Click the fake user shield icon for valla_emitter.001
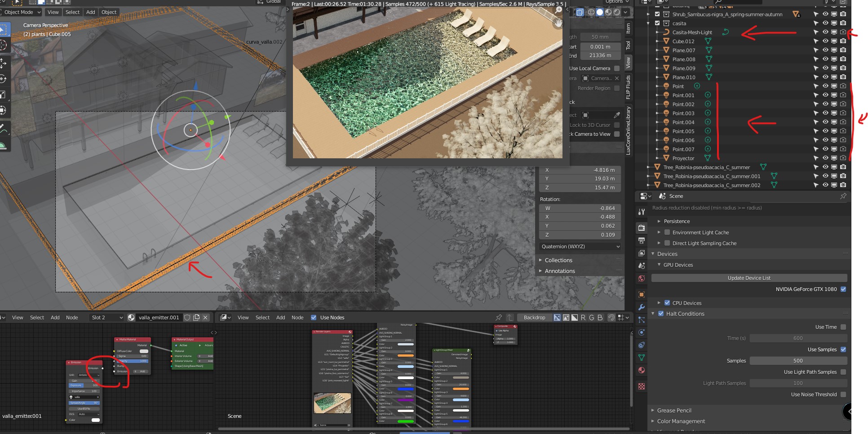This screenshot has height=434, width=868. pos(187,318)
